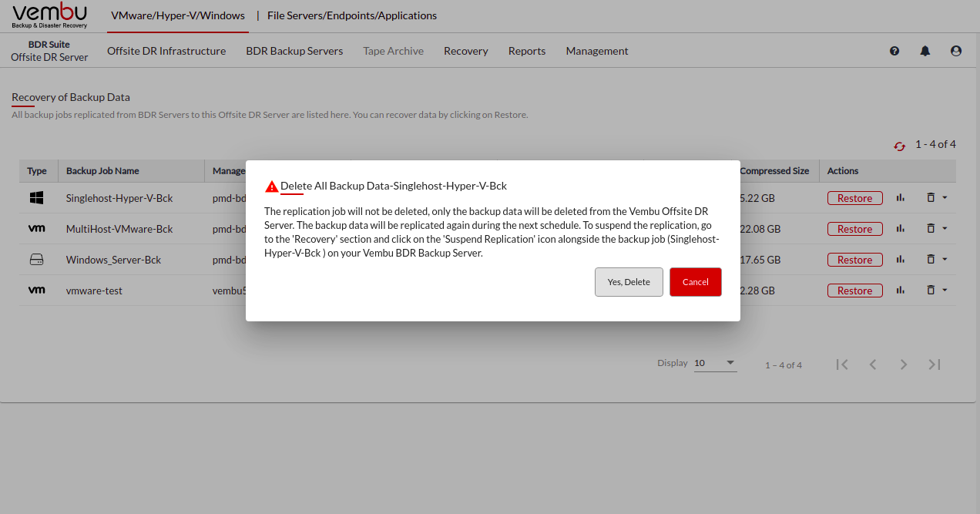Click the Actions column header

click(843, 171)
